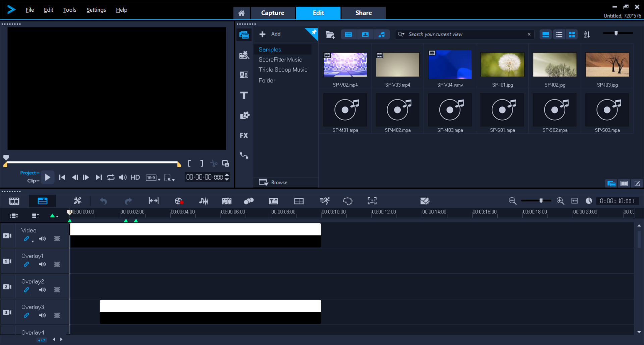The image size is (644, 345).
Task: Toggle ripple editing link on Video track
Action: pos(26,239)
